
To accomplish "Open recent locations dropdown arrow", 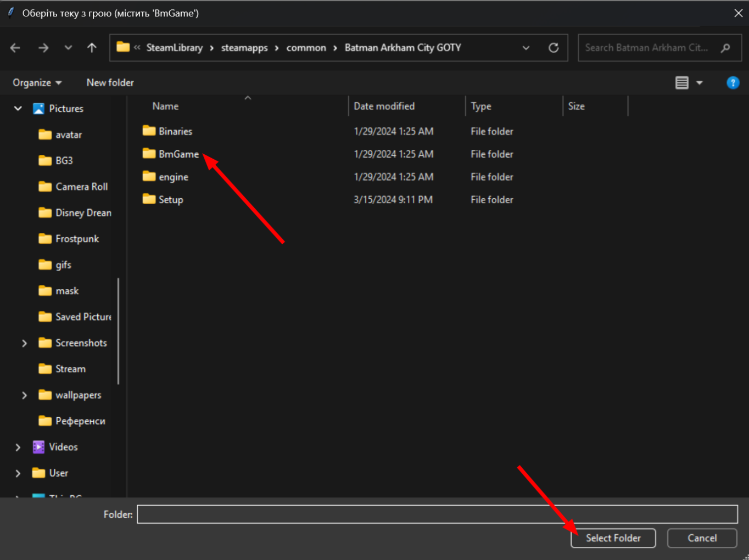I will [68, 48].
